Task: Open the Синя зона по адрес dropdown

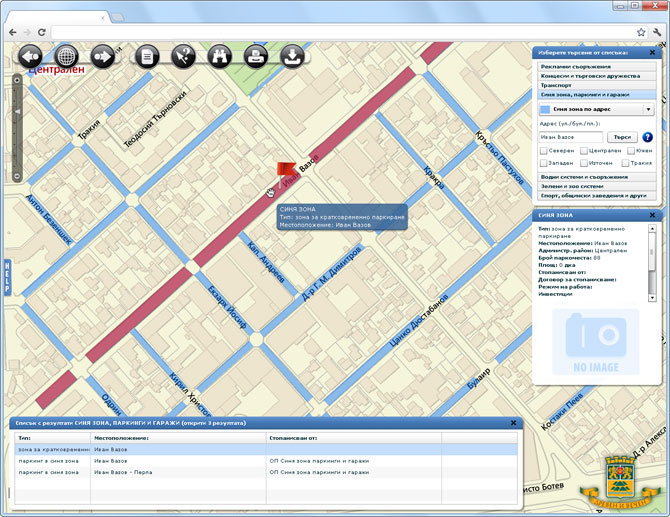Action: 597,109
